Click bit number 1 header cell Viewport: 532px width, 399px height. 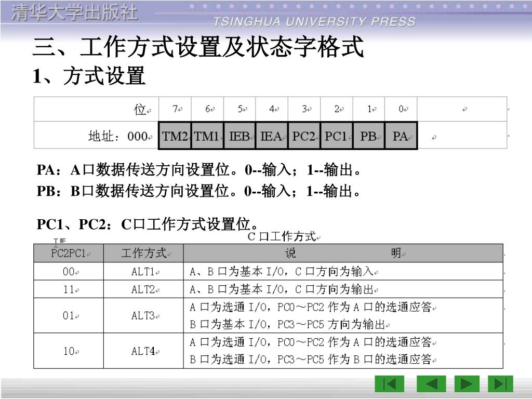[x=369, y=109]
